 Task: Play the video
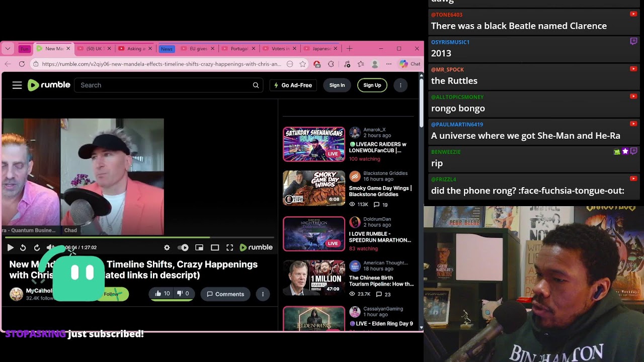[x=10, y=247]
